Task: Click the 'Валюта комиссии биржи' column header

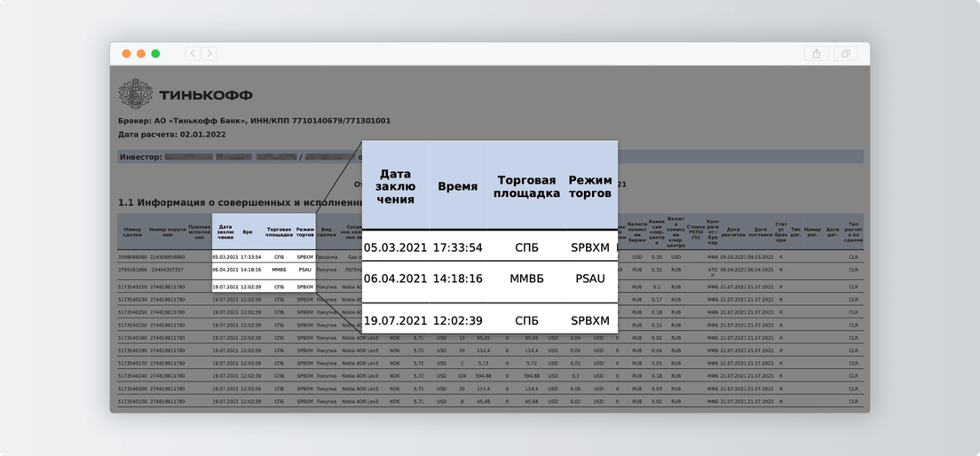Action: tap(636, 232)
